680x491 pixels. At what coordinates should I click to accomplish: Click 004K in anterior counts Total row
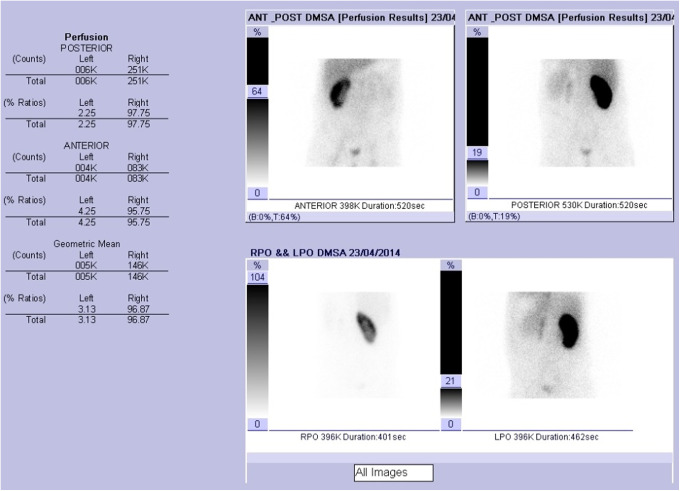(86, 179)
